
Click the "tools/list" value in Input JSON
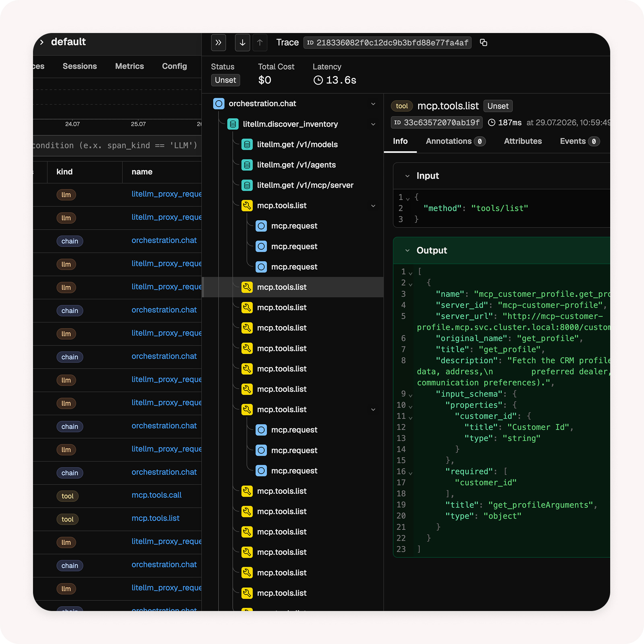[500, 208]
